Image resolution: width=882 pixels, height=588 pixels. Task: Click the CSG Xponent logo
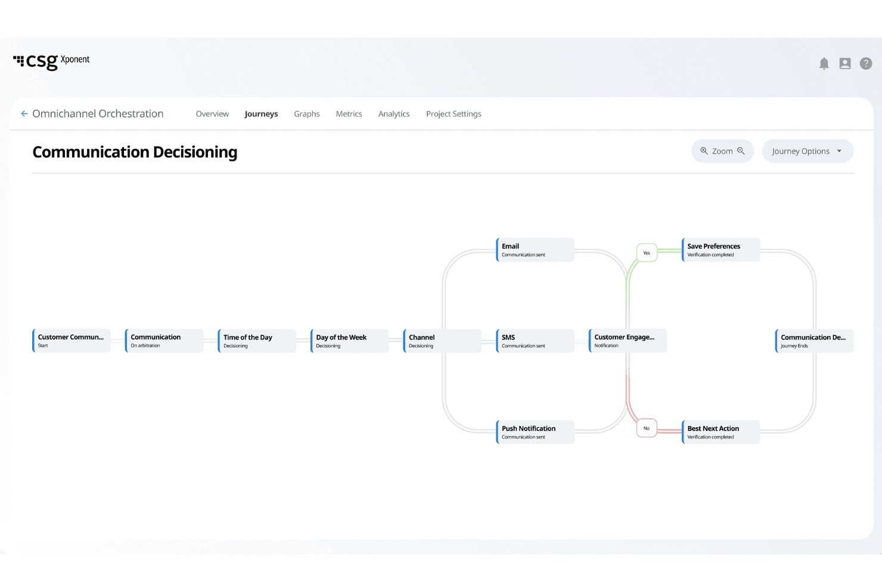coord(51,61)
